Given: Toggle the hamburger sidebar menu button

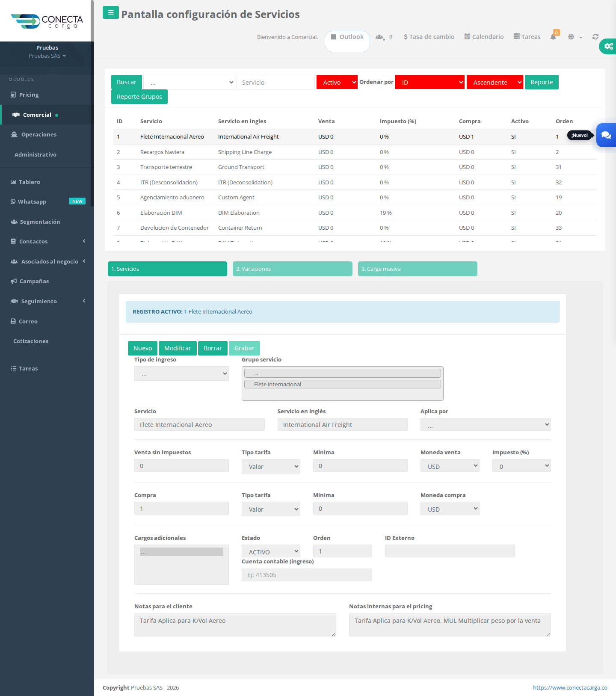Looking at the screenshot, I should click(x=111, y=12).
